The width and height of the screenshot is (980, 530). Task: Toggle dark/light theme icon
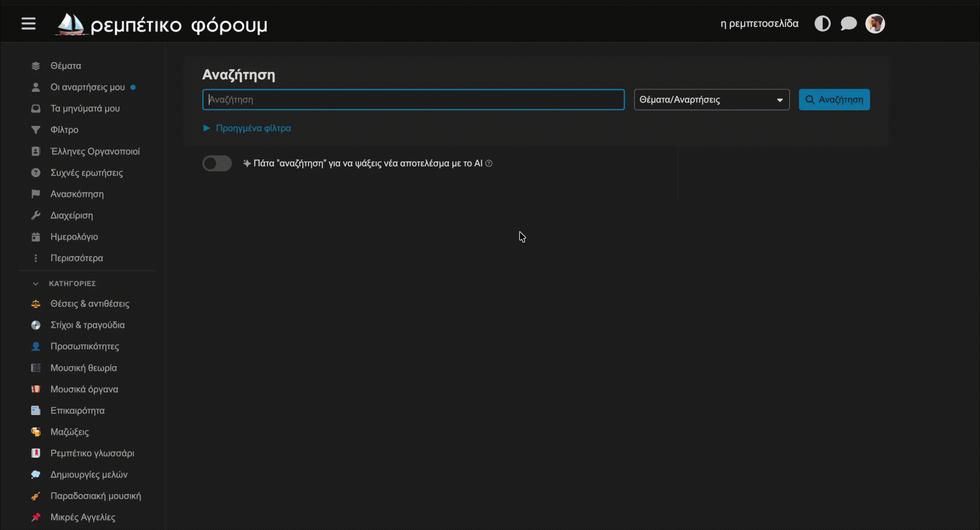(x=822, y=24)
